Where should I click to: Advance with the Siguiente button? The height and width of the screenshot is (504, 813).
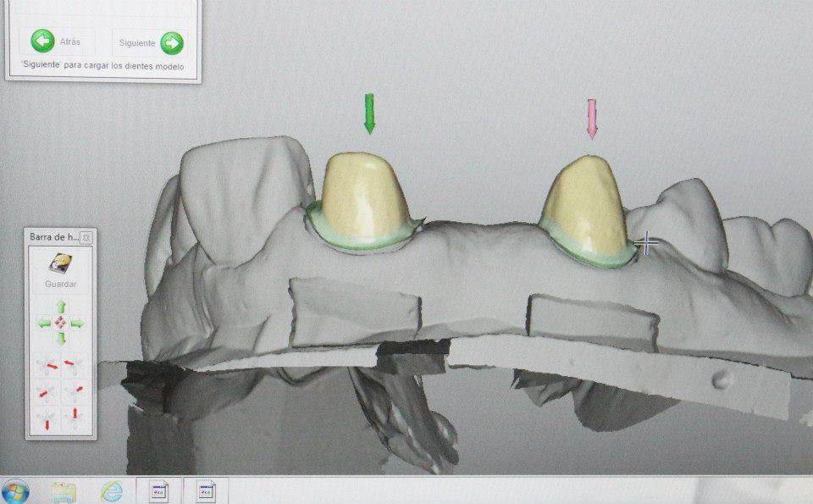point(149,42)
